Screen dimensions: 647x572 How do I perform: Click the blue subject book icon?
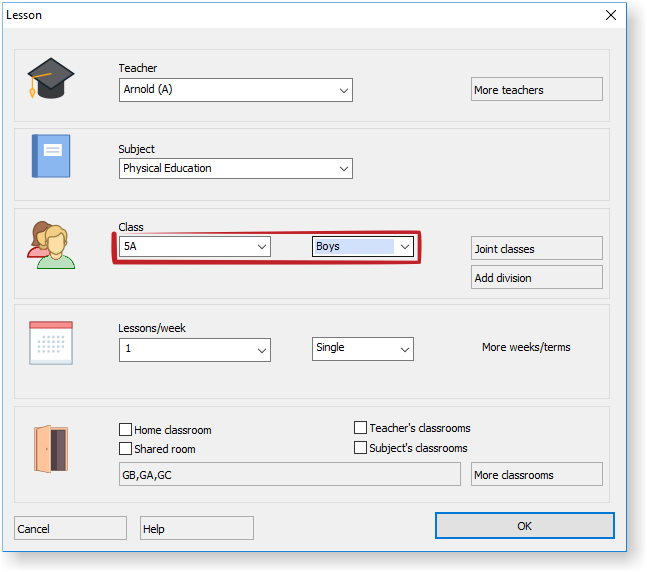[x=50, y=156]
